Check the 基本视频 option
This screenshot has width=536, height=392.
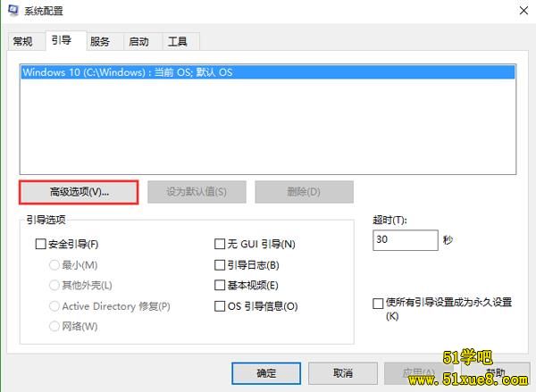pos(220,285)
